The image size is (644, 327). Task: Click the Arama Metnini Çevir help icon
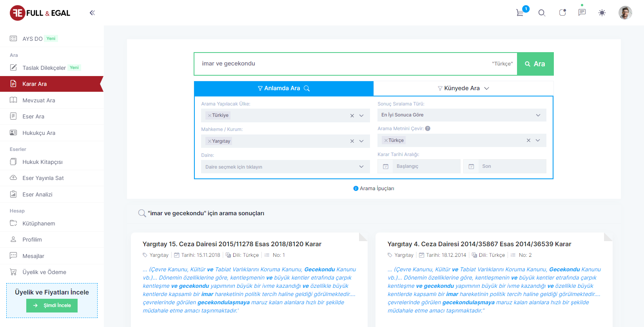click(x=428, y=129)
